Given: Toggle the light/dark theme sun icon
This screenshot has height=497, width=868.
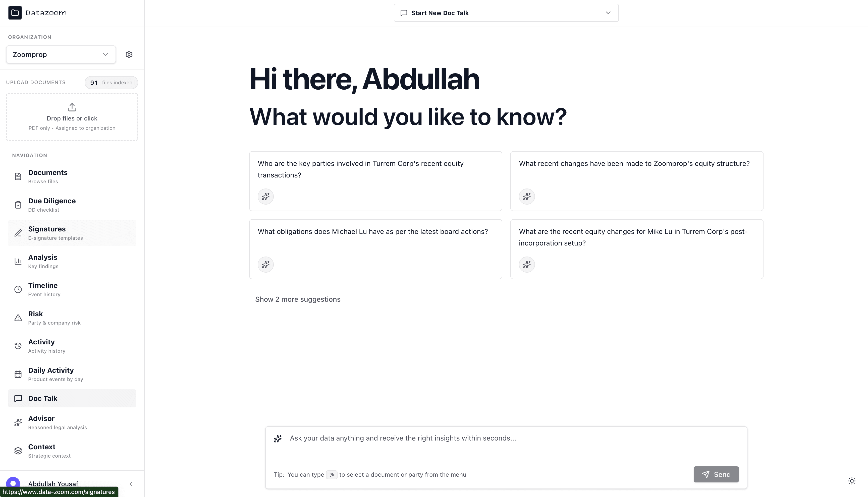Looking at the screenshot, I should (852, 481).
